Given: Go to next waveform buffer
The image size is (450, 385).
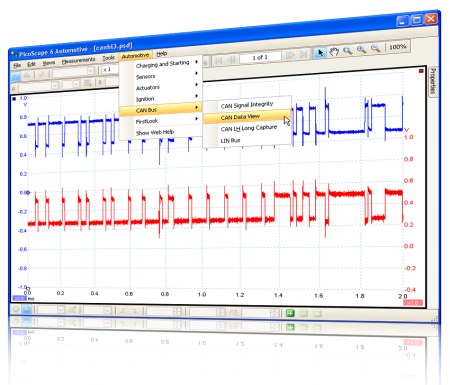Looking at the screenshot, I should pos(290,55).
